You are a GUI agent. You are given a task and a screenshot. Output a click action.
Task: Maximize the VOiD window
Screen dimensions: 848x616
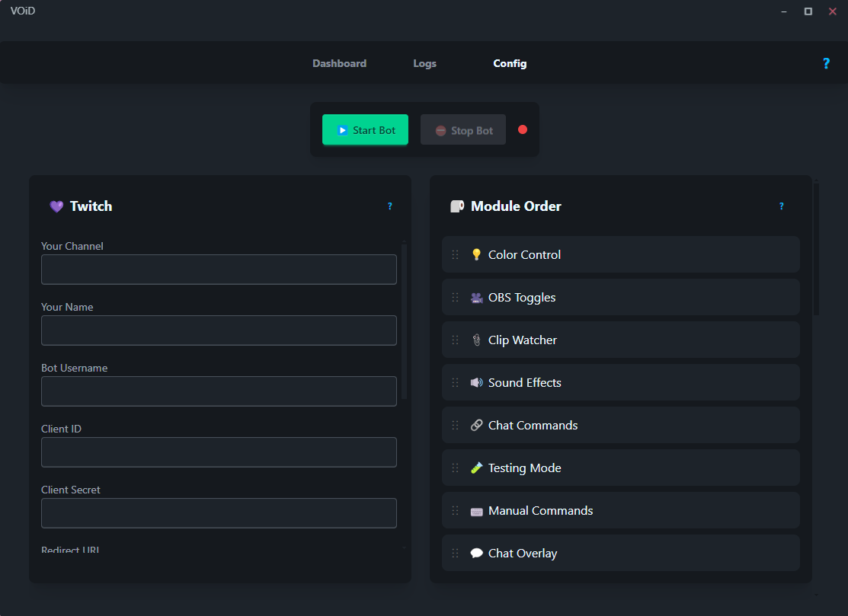808,11
